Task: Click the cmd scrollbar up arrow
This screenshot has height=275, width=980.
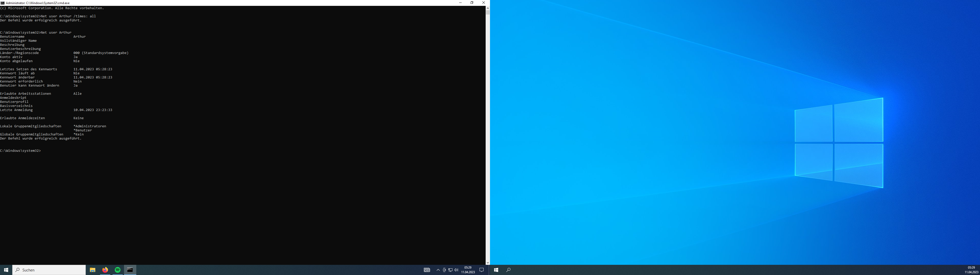Action: tap(488, 8)
